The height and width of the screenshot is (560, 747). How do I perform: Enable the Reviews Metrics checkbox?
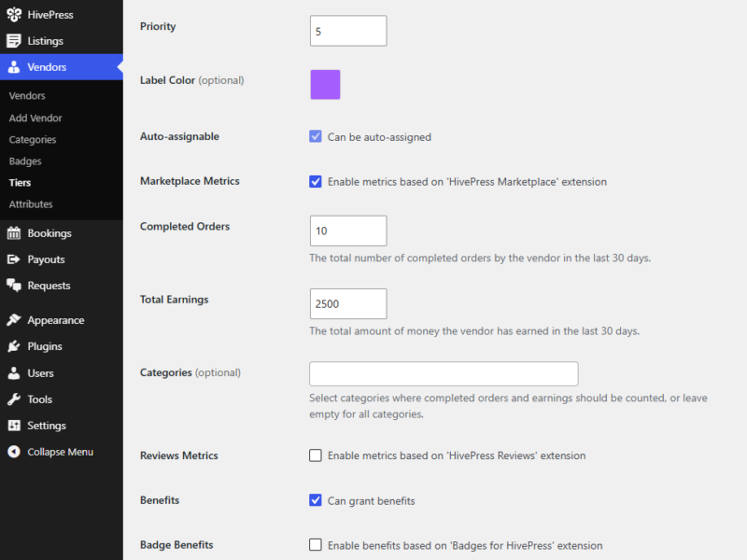pyautogui.click(x=316, y=455)
